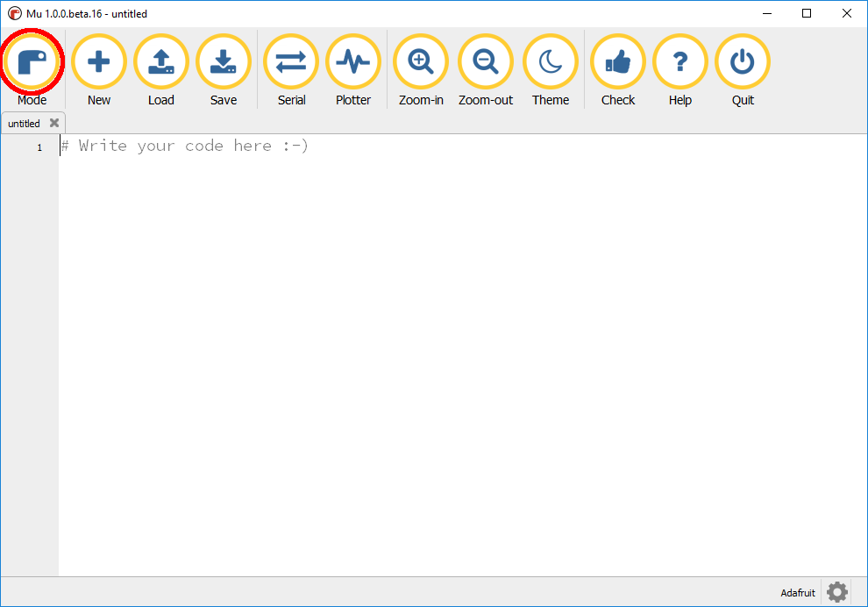Create a new file with New button
Viewport: 868px width, 607px height.
pyautogui.click(x=99, y=62)
